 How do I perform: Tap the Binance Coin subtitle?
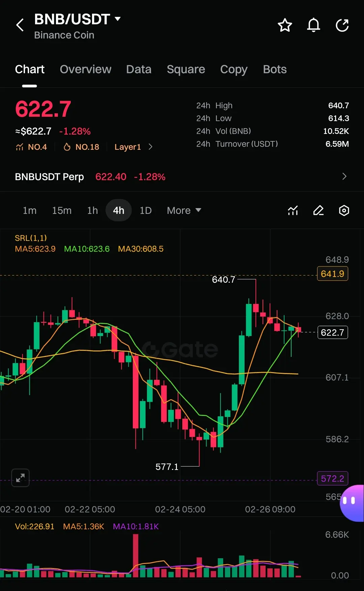click(64, 35)
